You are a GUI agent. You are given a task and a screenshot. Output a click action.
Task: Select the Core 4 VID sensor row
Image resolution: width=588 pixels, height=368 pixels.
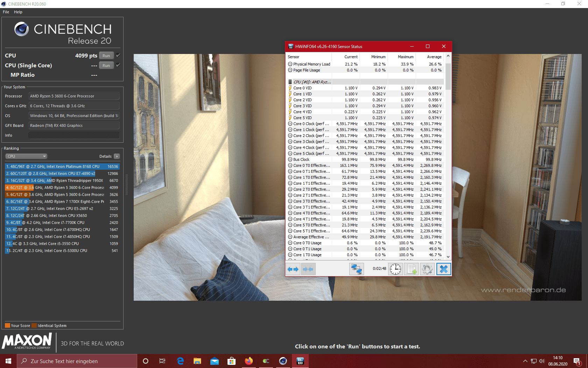pos(365,112)
